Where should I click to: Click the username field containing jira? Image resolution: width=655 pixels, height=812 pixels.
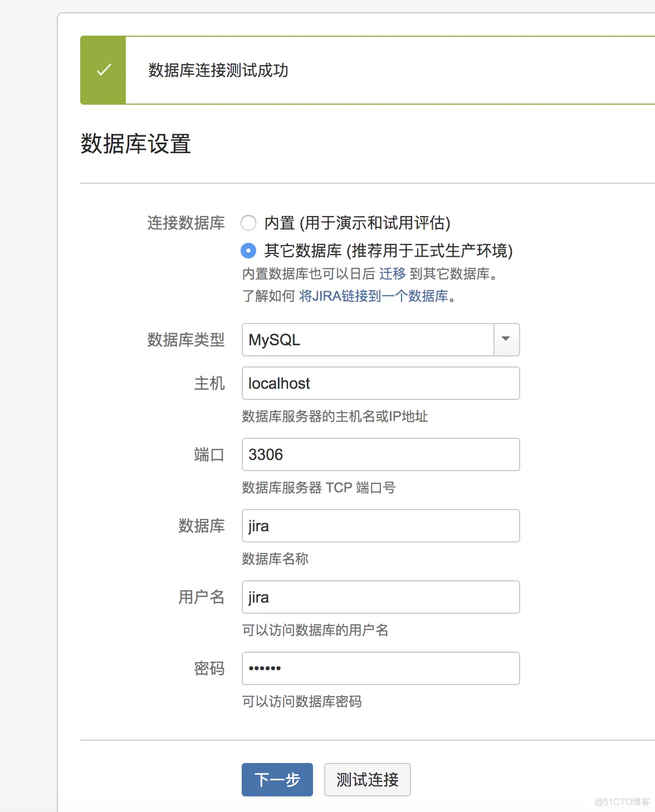click(381, 597)
